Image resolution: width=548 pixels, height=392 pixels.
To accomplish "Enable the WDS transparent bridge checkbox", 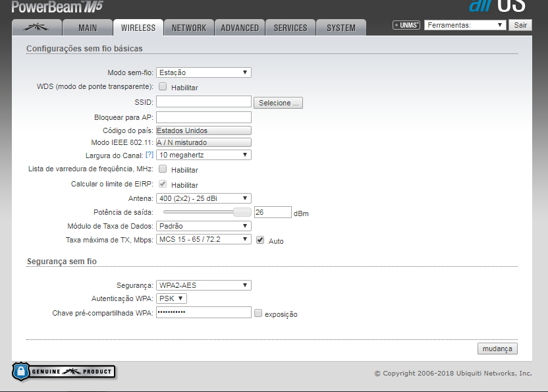I will click(x=163, y=87).
